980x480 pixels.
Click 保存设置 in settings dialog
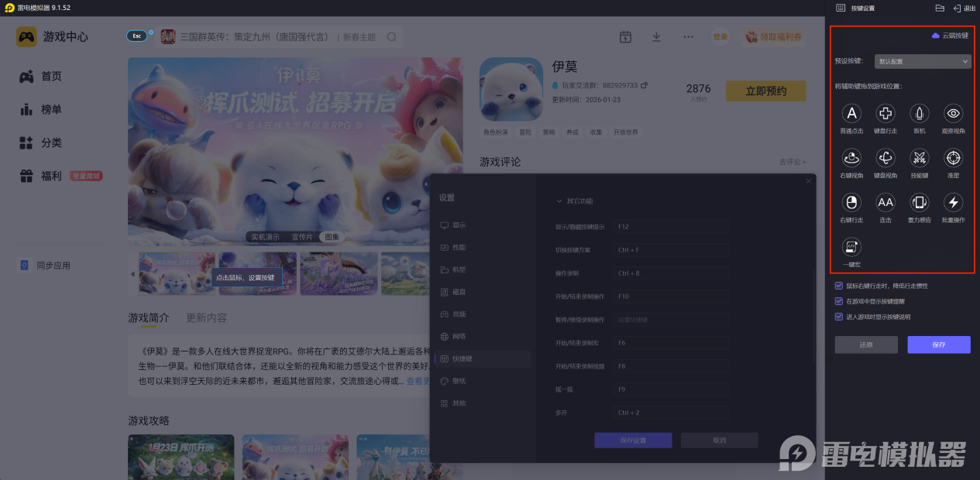pyautogui.click(x=633, y=440)
